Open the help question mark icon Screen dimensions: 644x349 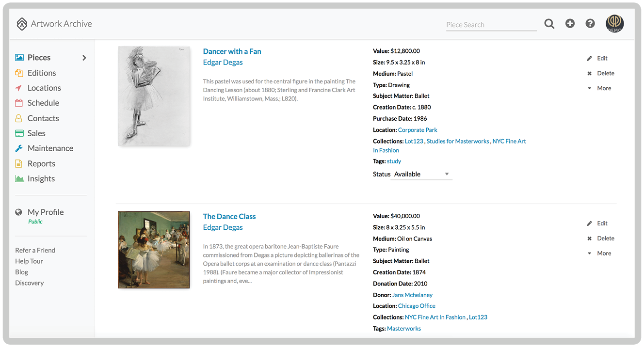[590, 23]
